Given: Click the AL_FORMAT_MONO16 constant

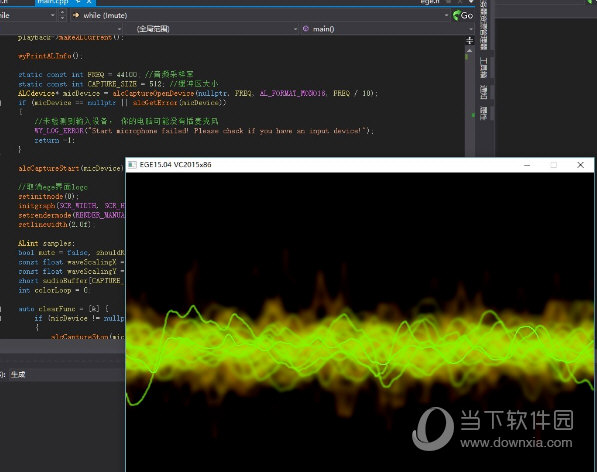Looking at the screenshot, I should tap(293, 93).
